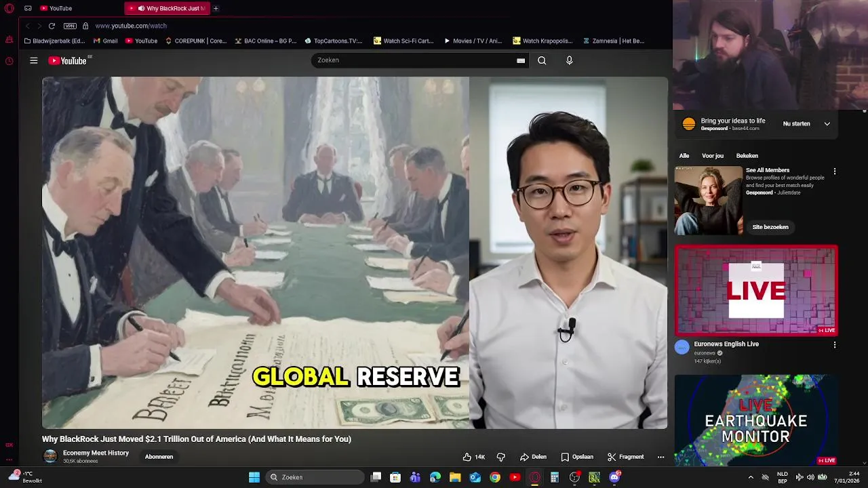Screen dimensions: 868x488
Task: Open Google Chrome from the taskbar
Action: (495, 477)
